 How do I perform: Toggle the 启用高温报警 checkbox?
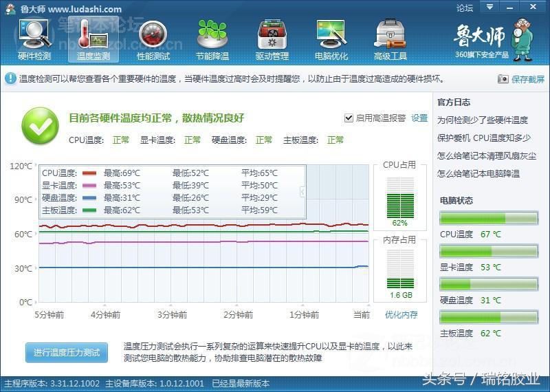coord(349,118)
